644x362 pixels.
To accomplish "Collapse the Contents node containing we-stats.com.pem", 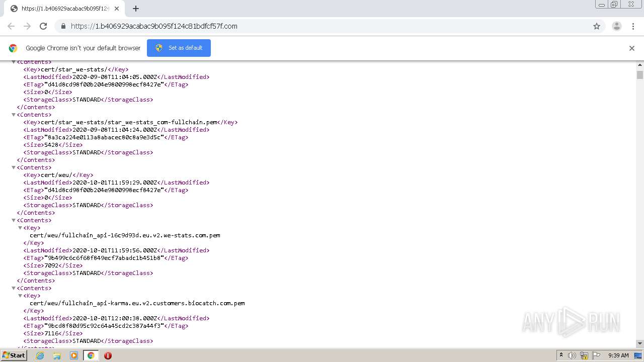I will 14,220.
